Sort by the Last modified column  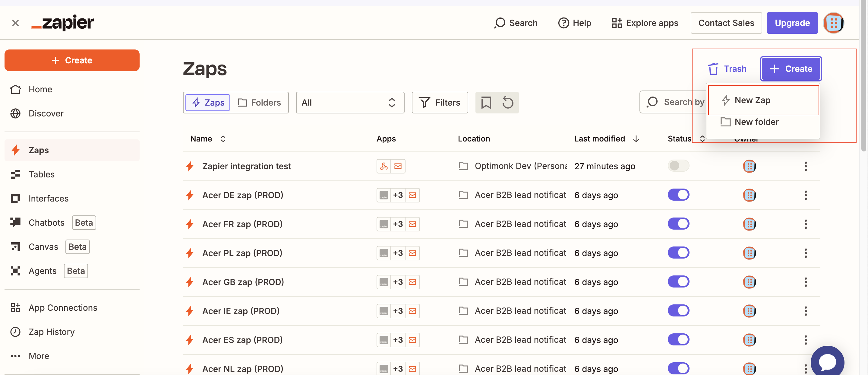(x=607, y=139)
